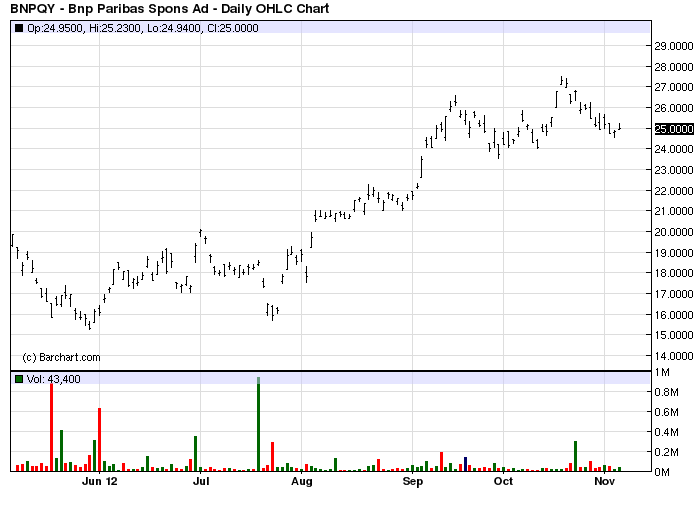Click the 14.0000 price axis label
Viewport: 700px width, 512px height.
674,356
